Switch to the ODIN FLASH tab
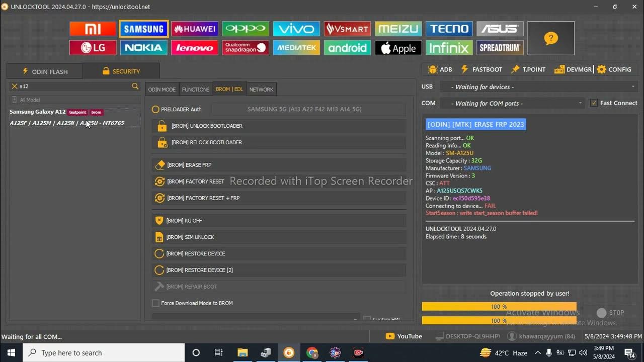This screenshot has height=362, width=644. coord(45,71)
